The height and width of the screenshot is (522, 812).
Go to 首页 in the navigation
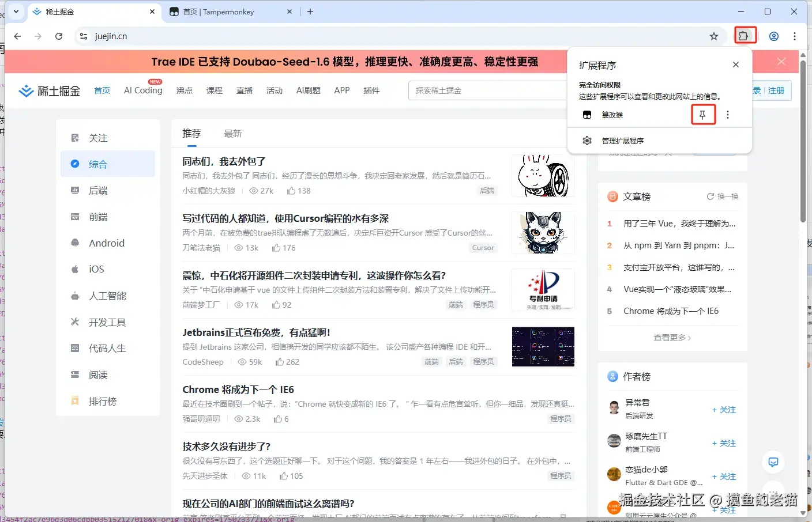(x=102, y=90)
